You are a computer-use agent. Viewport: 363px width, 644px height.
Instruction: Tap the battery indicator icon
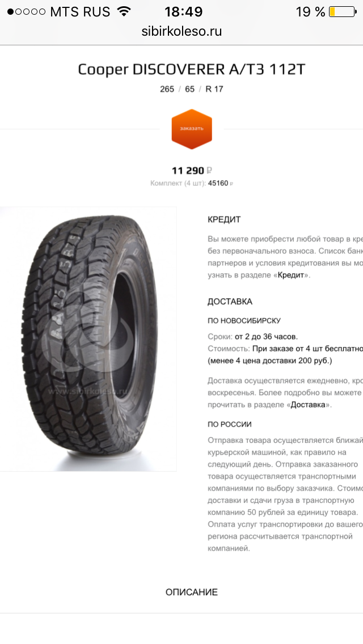tap(343, 11)
